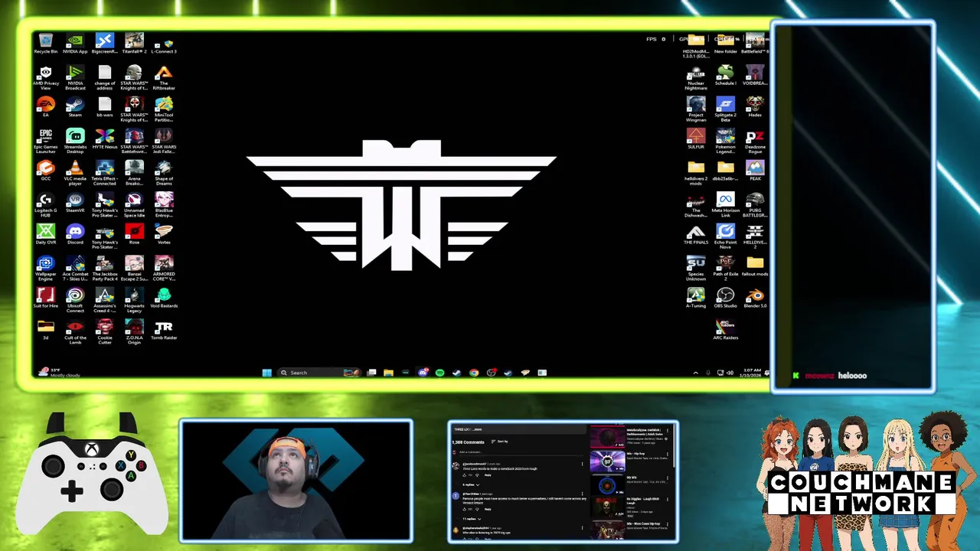Open the Ubisoft Connect icon

tap(75, 300)
